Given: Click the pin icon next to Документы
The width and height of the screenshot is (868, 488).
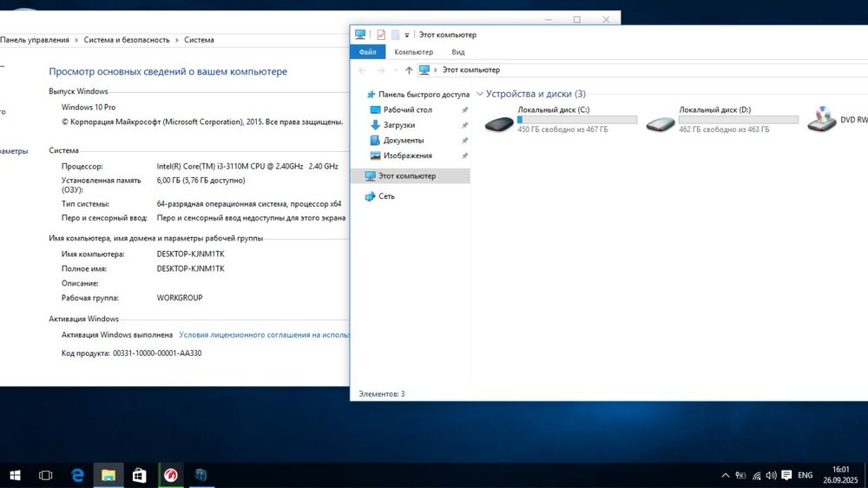Looking at the screenshot, I should point(464,141).
